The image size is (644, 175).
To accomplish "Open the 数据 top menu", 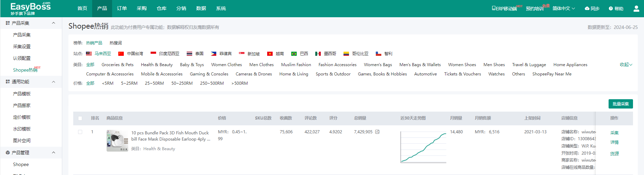I will 201,9.
